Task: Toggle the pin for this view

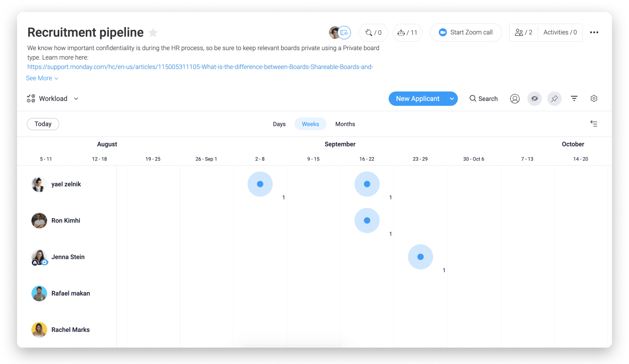Action: point(554,99)
